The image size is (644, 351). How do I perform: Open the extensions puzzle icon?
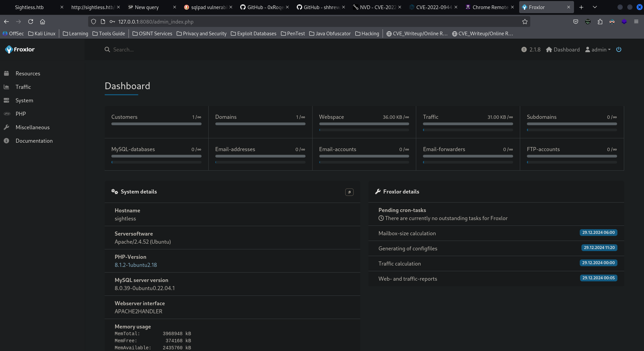tap(600, 22)
